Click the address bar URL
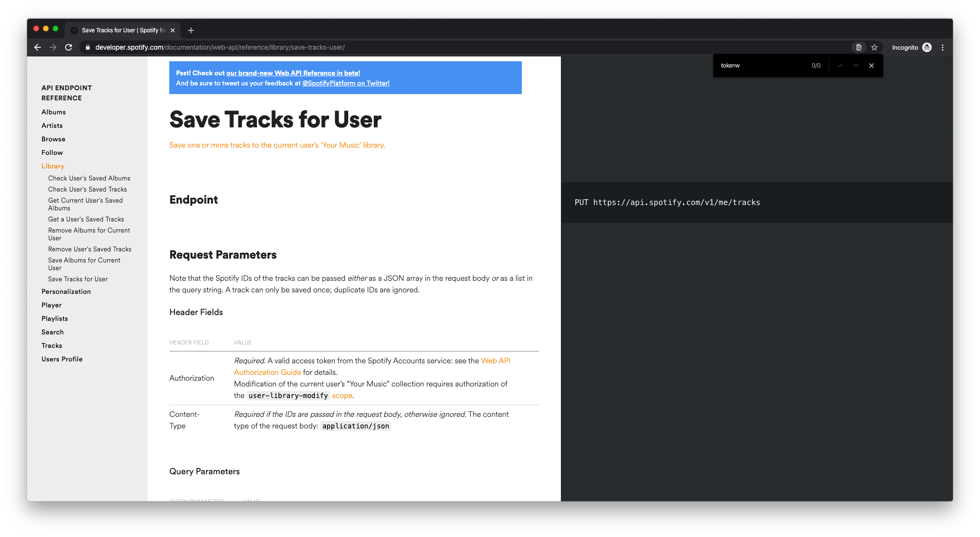Image resolution: width=980 pixels, height=537 pixels. pos(220,47)
